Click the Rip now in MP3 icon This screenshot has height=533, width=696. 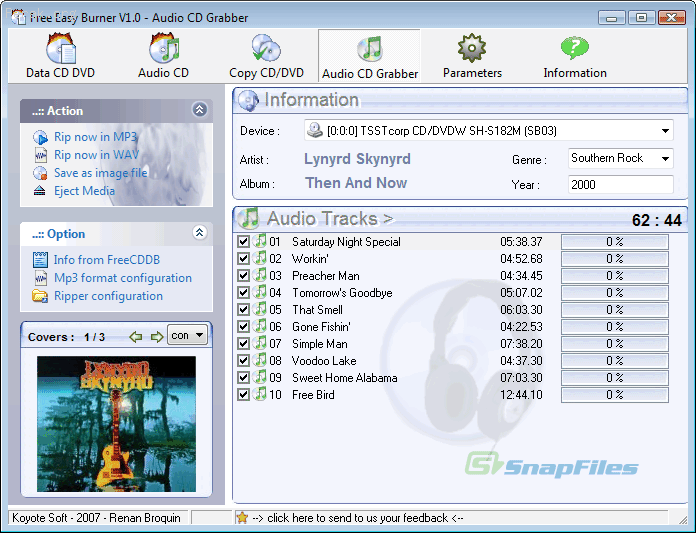tap(40, 137)
